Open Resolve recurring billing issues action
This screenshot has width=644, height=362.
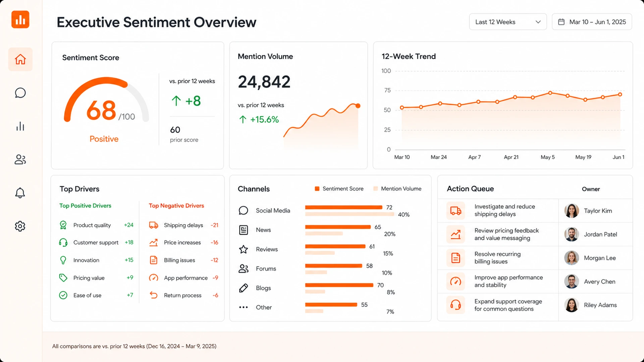pos(497,258)
